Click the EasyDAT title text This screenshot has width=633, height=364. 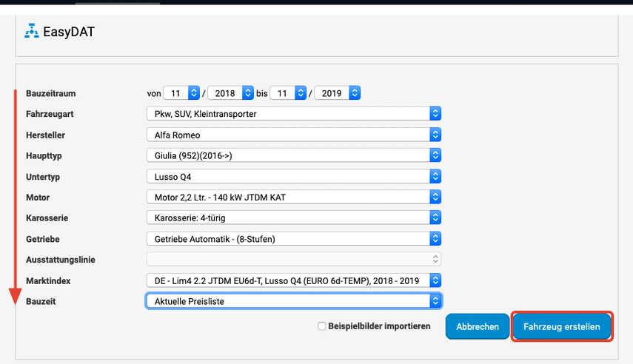70,32
